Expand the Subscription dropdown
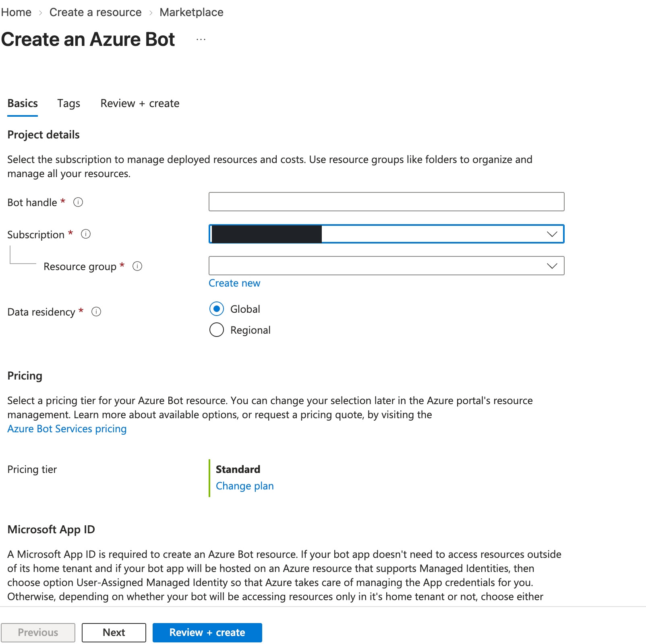646x644 pixels. (x=387, y=234)
